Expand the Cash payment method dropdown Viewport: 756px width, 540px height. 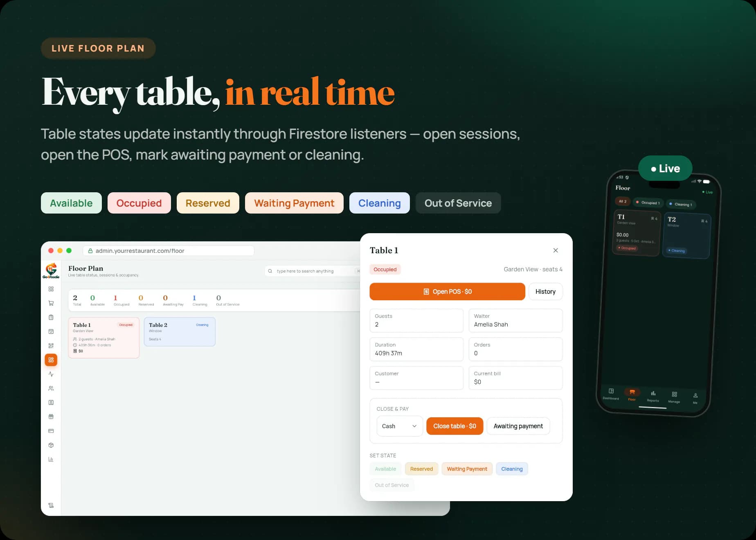(399, 426)
